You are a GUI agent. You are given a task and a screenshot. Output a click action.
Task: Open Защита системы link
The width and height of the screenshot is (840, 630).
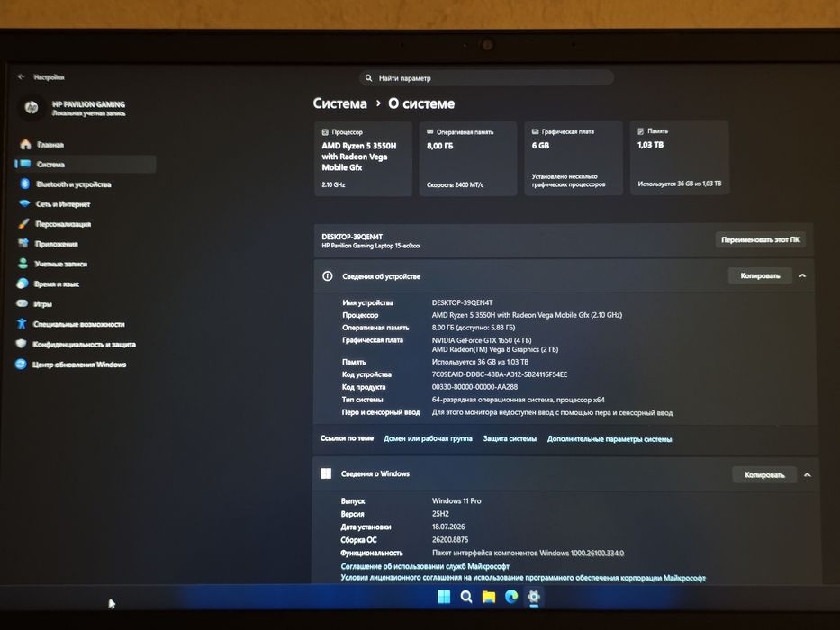click(510, 438)
